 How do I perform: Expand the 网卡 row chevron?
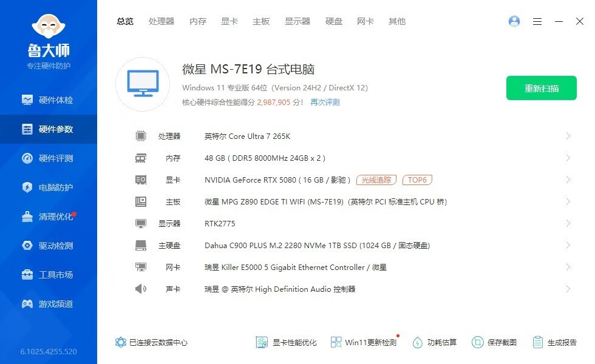pos(568,267)
